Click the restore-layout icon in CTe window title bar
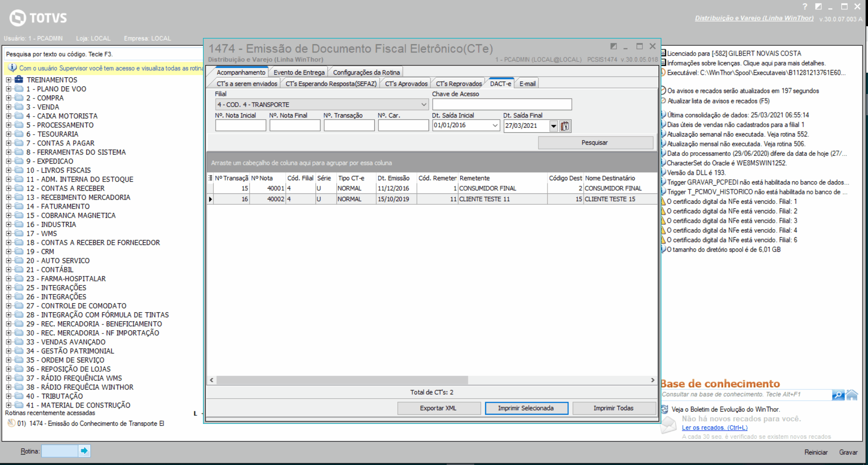 (613, 46)
